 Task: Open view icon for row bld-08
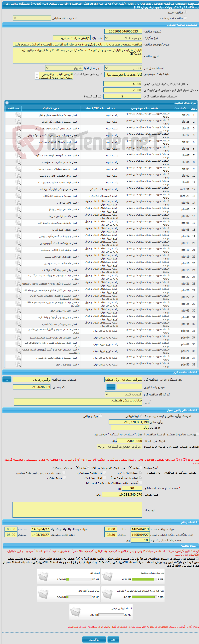[x=18, y=148]
